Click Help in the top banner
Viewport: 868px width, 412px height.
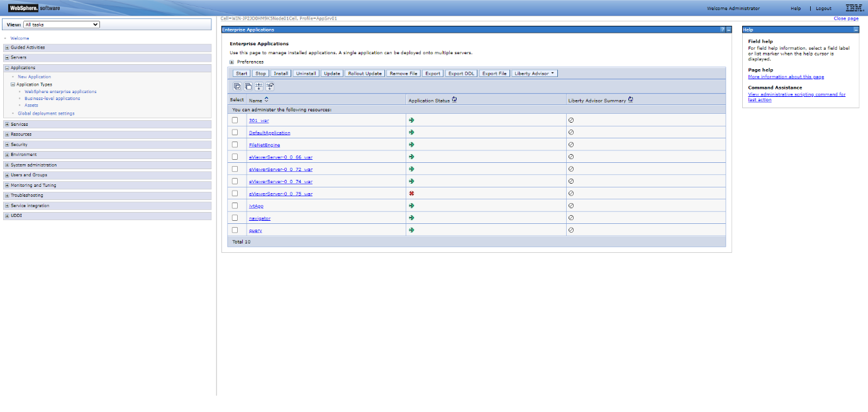[x=795, y=8]
